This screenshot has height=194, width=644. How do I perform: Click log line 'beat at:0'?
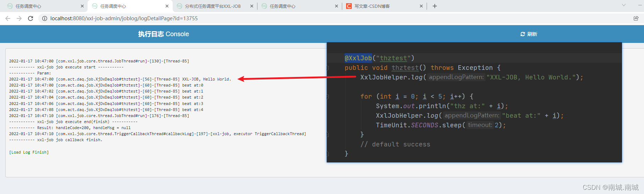[x=106, y=85]
